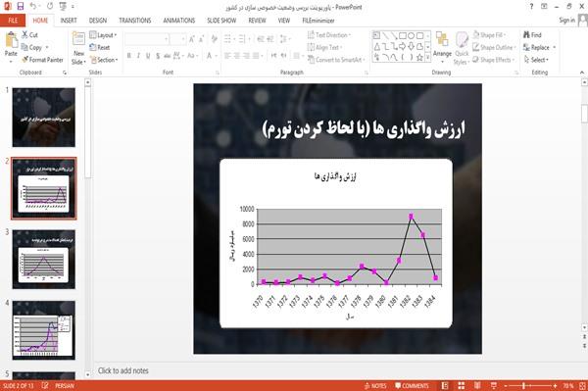The image size is (588, 391).
Task: Click the Cut scissors icon
Action: (24, 35)
